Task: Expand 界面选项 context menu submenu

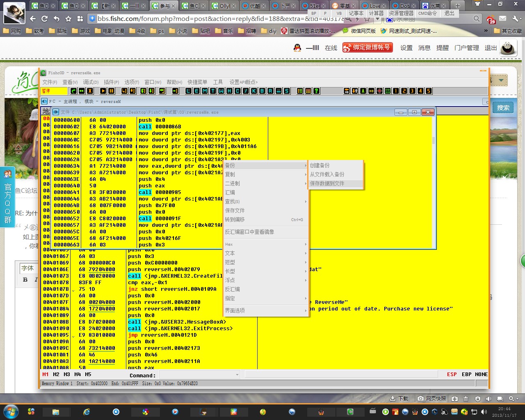Action: pos(265,310)
